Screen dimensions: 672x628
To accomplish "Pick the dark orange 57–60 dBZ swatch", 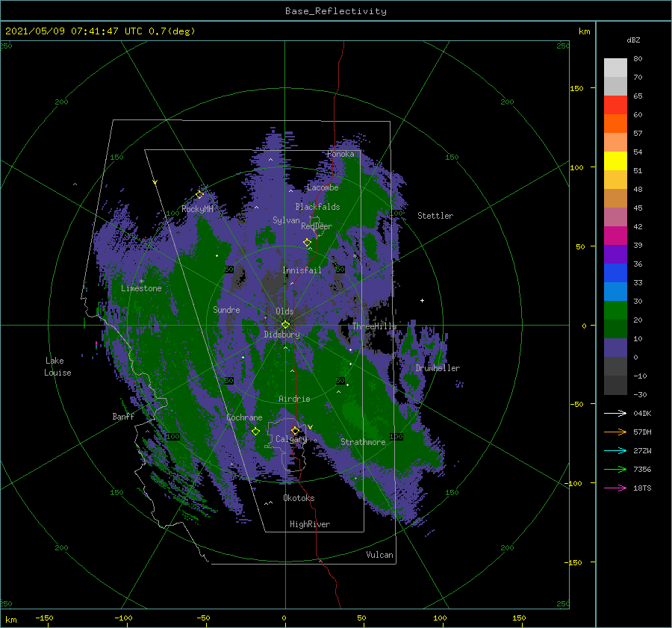I will [x=615, y=123].
